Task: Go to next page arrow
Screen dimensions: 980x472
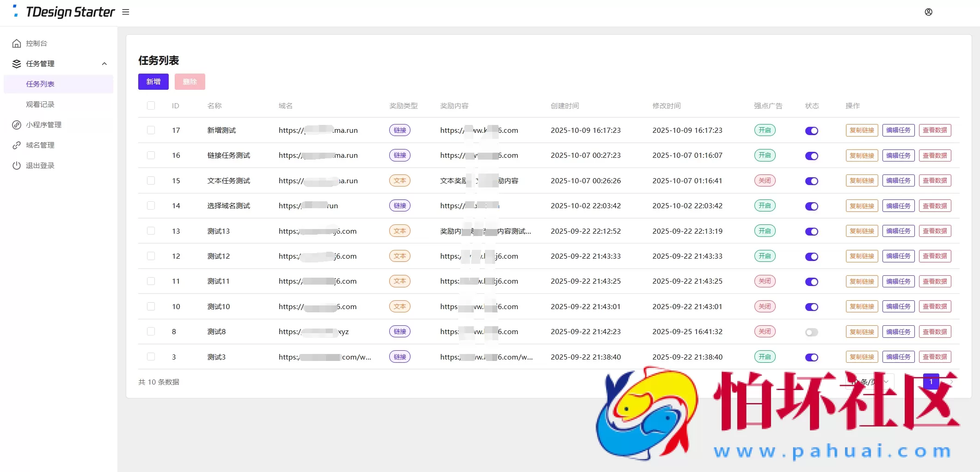Action: (952, 382)
